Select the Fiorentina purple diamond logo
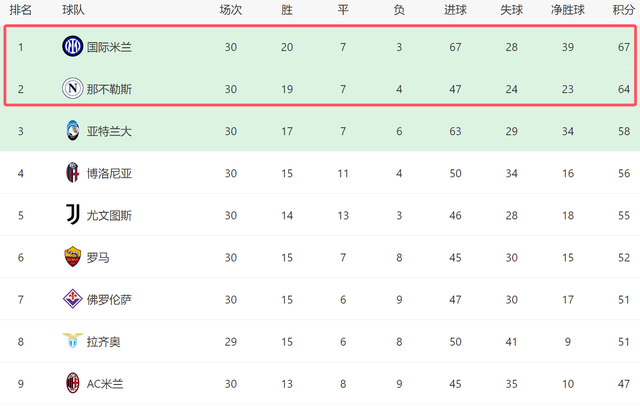The height and width of the screenshot is (406, 640). pyautogui.click(x=73, y=299)
